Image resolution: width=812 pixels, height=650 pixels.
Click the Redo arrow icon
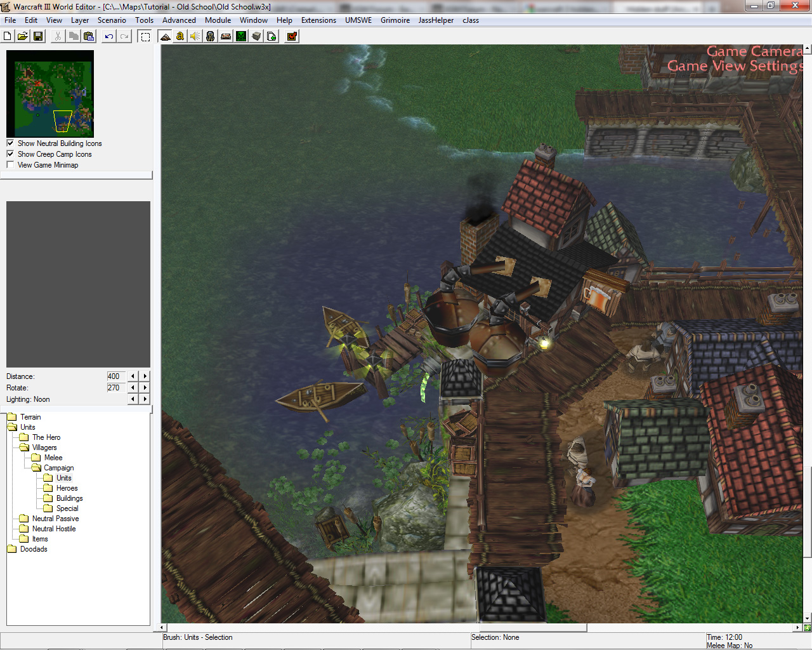[124, 36]
